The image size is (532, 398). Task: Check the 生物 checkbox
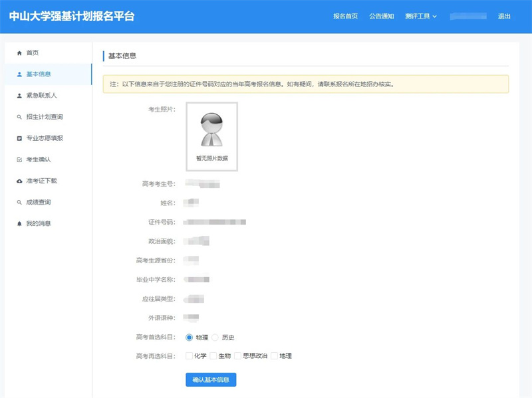213,355
